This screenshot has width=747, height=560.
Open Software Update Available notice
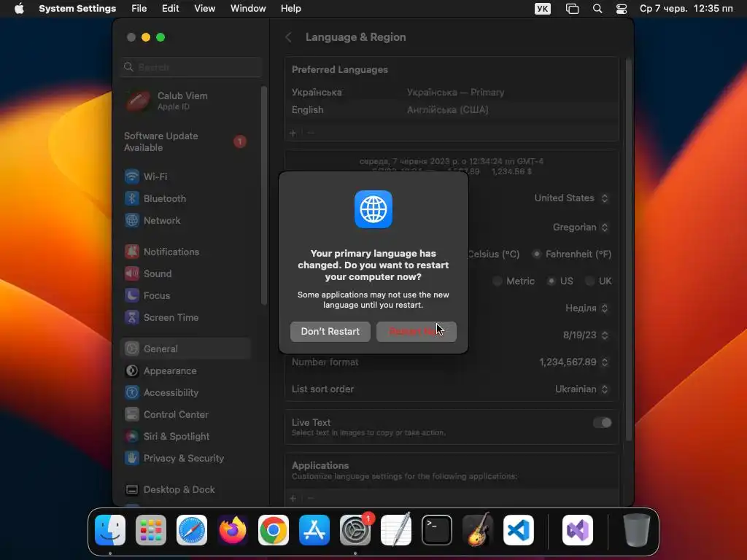(x=186, y=142)
